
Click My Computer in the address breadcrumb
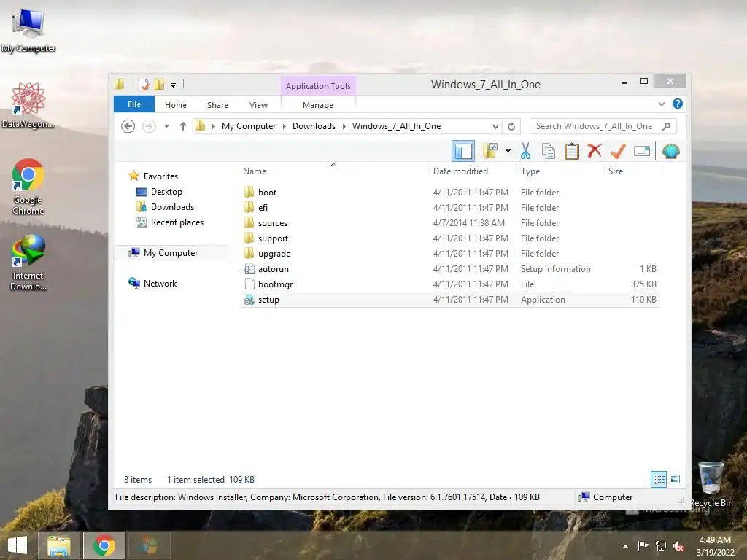[249, 126]
